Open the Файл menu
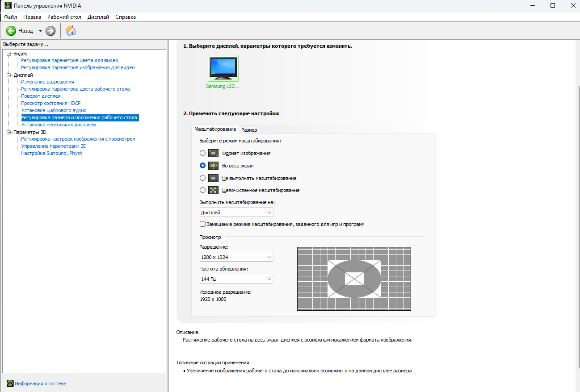 pos(10,17)
